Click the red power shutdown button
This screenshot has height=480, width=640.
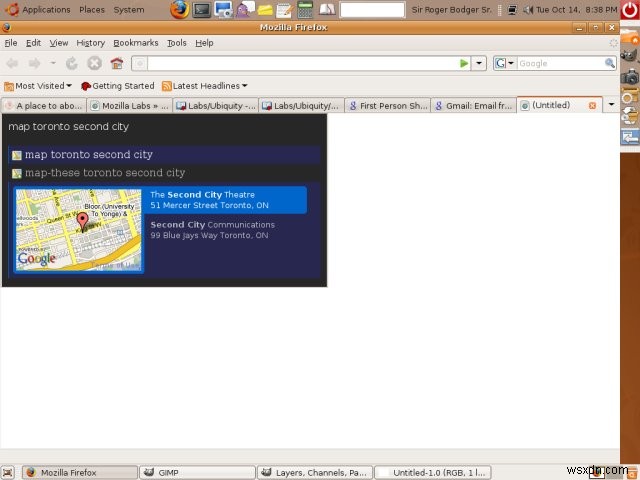click(630, 10)
